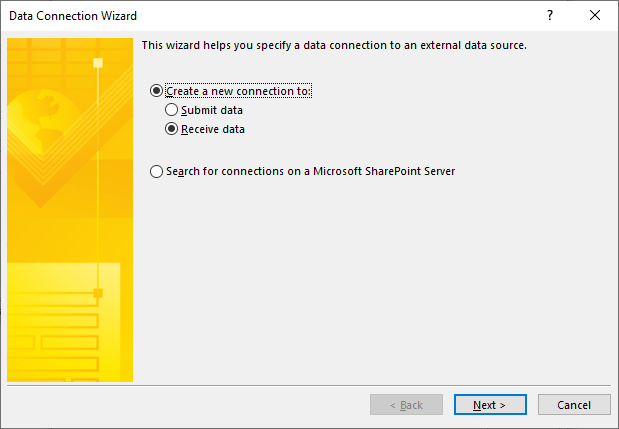Cancel the wizard
This screenshot has width=619, height=429.
(574, 405)
